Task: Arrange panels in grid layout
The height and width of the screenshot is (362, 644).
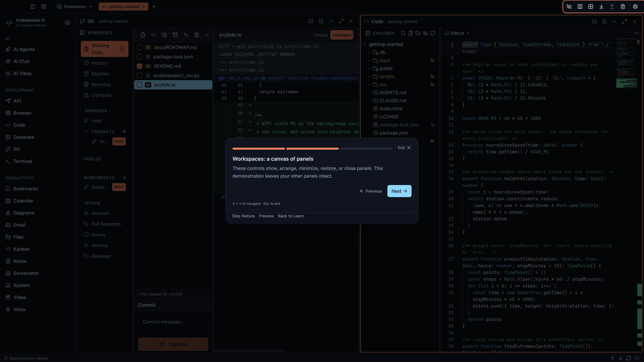Action: pyautogui.click(x=591, y=7)
